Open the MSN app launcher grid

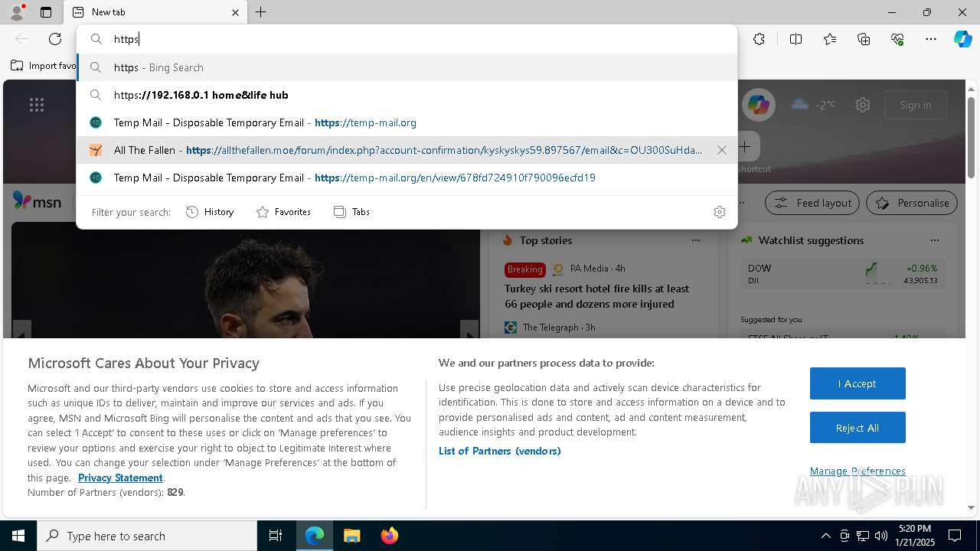pos(37,105)
